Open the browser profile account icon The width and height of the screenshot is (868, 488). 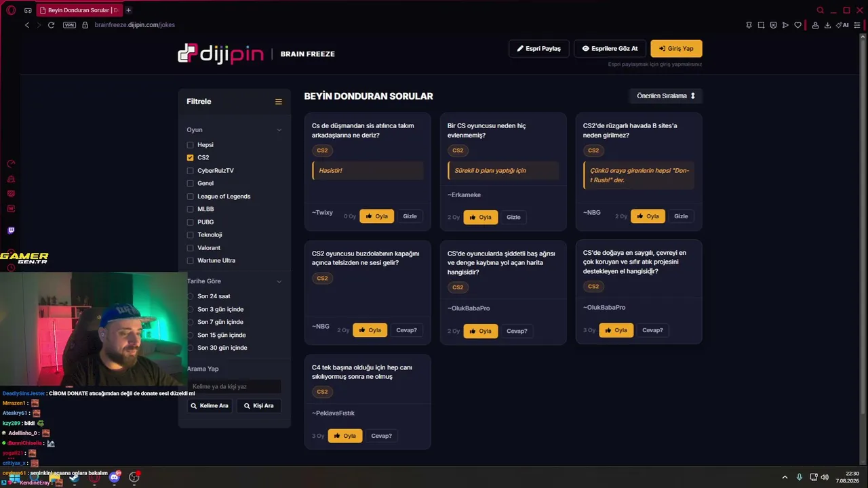tap(815, 25)
